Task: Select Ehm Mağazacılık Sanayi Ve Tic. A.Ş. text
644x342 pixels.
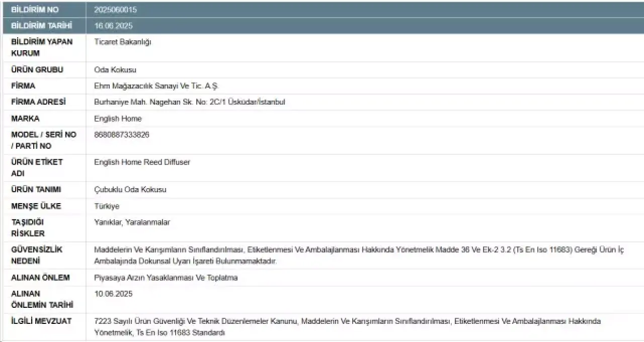Action: pos(156,86)
